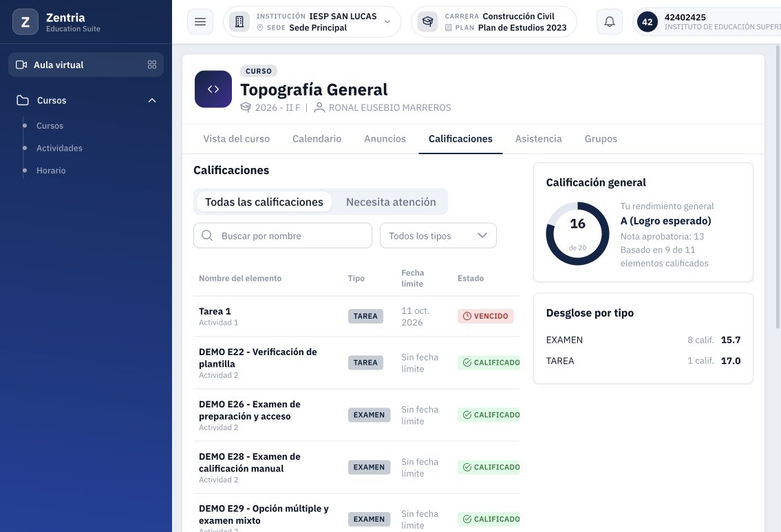Image resolution: width=781 pixels, height=532 pixels.
Task: Switch to Necesita atención filter
Action: 391,202
